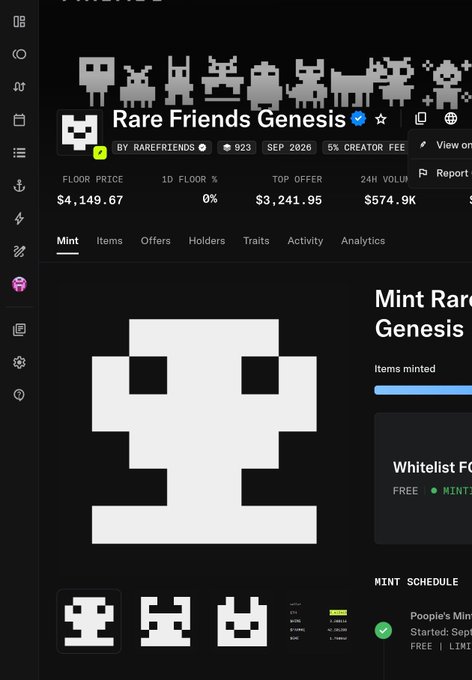
Task: Click the coins/tokens icon in sidebar
Action: tap(19, 54)
